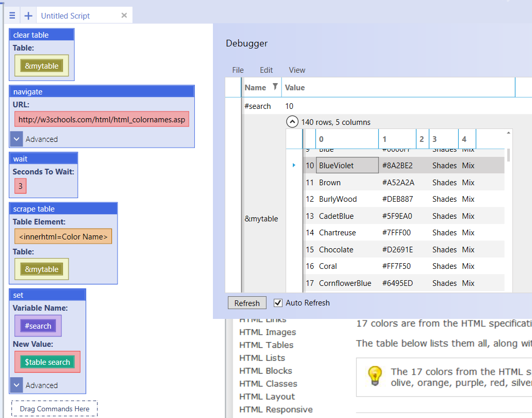Click the Table Element innerhtml field
The height and width of the screenshot is (418, 532).
coord(63,237)
